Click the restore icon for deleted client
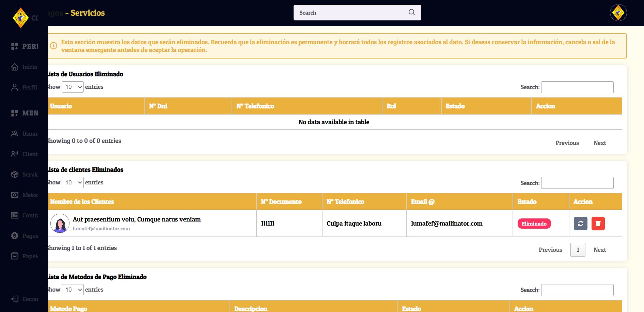 [x=580, y=224]
